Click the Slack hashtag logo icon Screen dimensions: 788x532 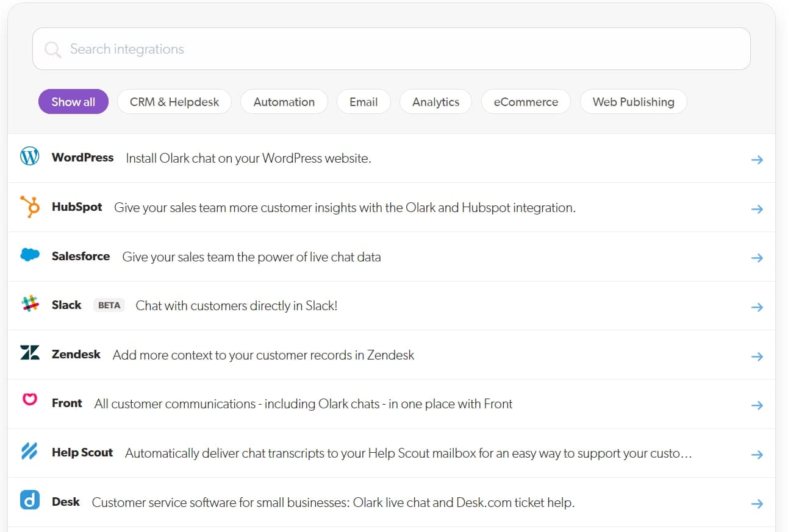click(x=29, y=305)
